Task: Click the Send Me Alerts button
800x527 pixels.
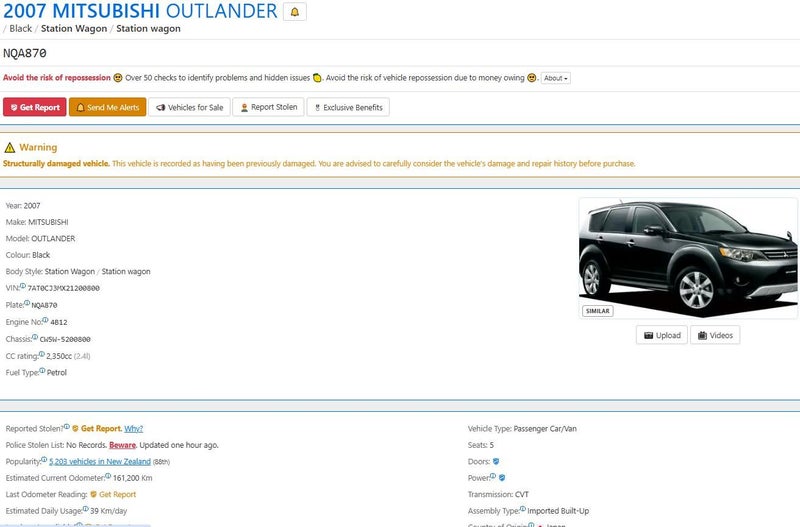Action: pyautogui.click(x=107, y=107)
